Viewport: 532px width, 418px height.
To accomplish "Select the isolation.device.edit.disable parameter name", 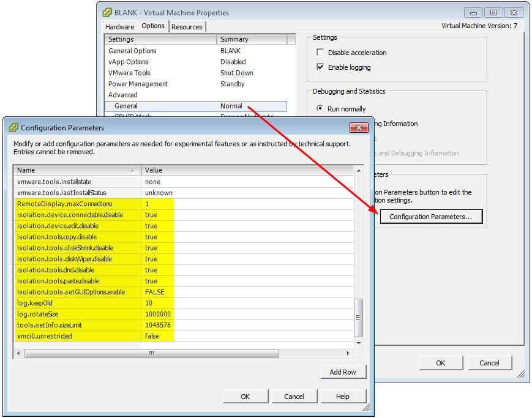I will [x=58, y=226].
